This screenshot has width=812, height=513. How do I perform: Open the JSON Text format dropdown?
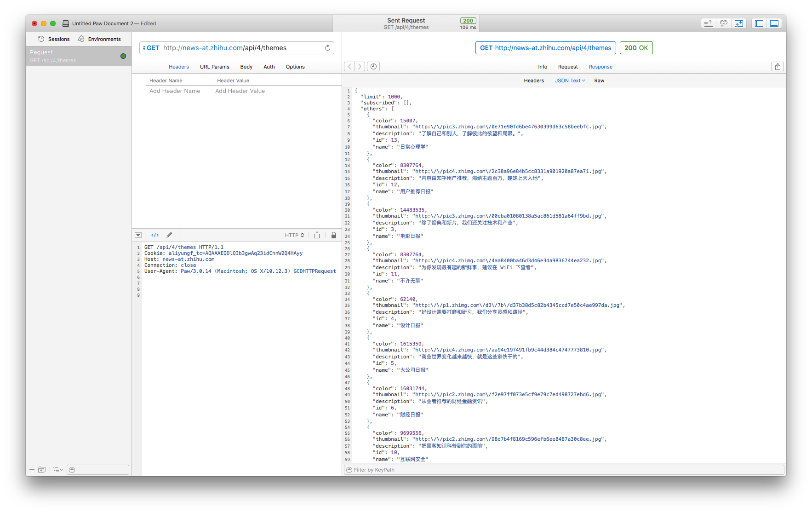coord(570,81)
